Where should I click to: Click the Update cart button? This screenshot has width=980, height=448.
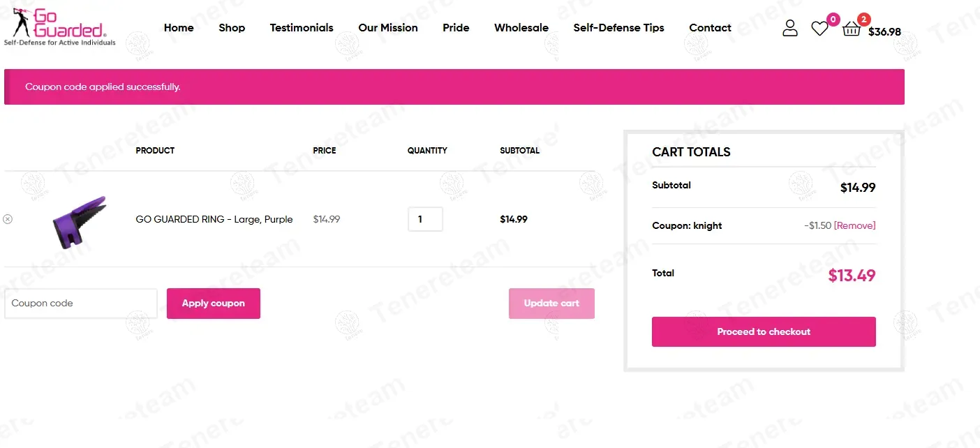pos(551,304)
